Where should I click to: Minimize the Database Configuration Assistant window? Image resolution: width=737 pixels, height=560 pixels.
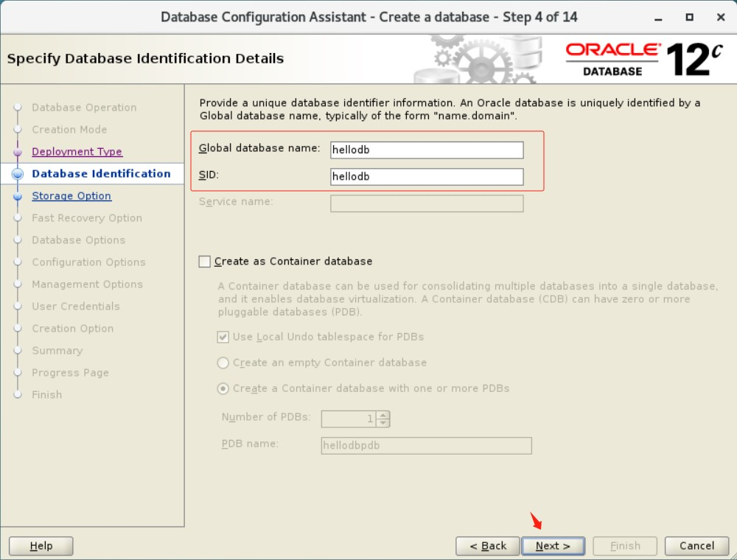(658, 18)
